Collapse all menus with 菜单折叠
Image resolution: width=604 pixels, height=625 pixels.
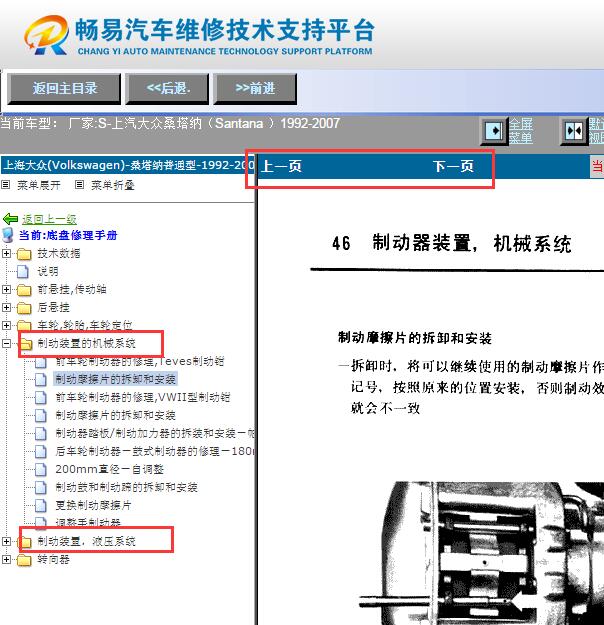click(113, 185)
